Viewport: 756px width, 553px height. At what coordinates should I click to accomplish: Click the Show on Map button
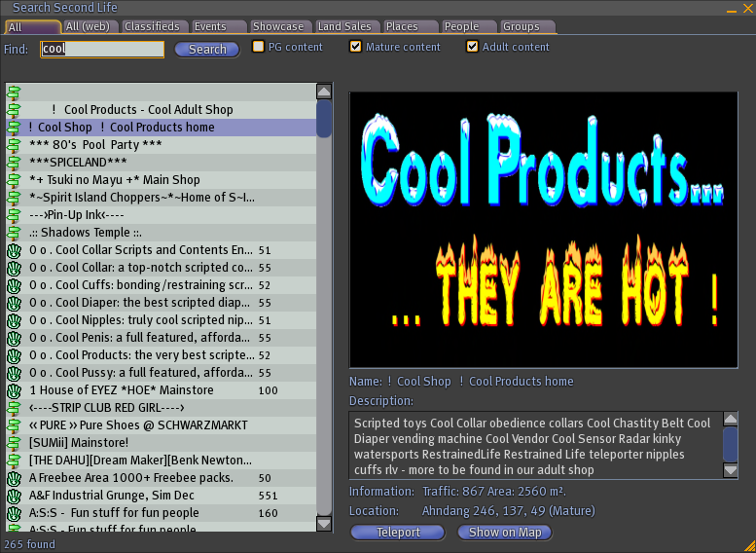click(x=505, y=533)
